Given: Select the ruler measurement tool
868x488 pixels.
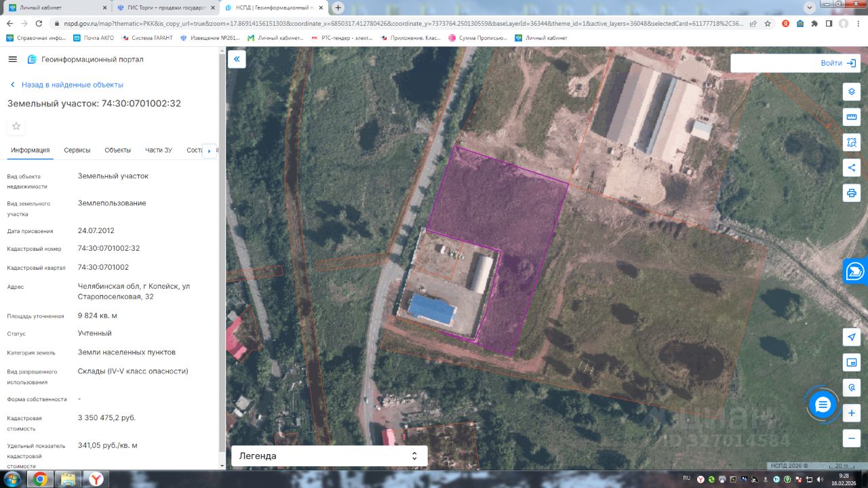Looking at the screenshot, I should tap(852, 117).
